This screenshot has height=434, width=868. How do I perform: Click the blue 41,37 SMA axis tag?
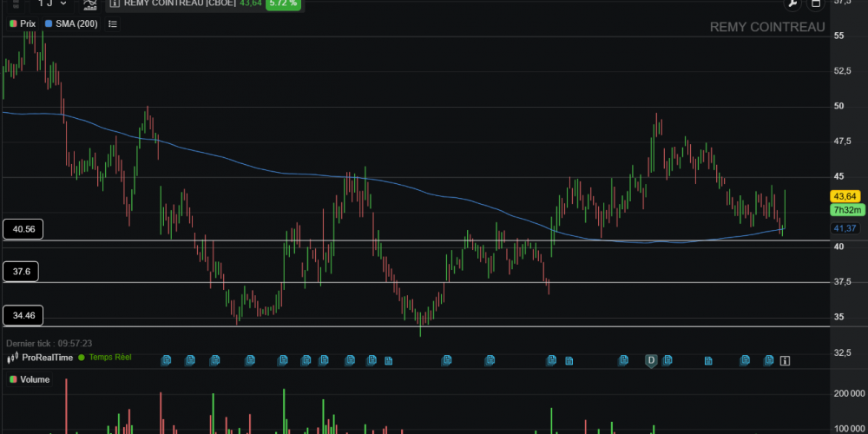(845, 228)
